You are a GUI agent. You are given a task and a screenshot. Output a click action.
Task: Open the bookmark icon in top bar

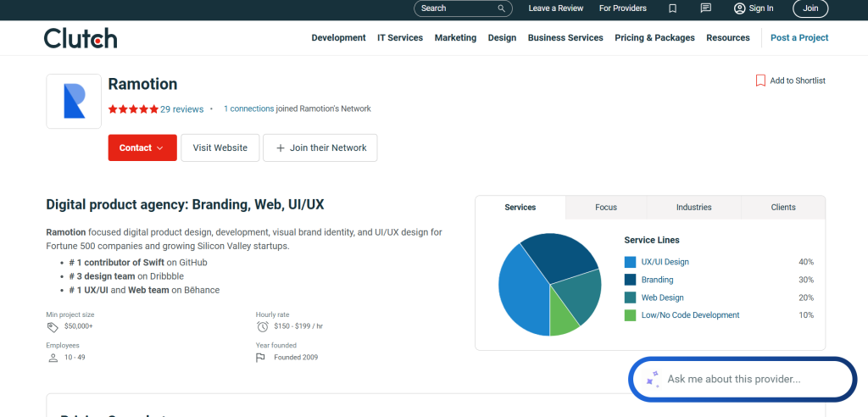[672, 8]
